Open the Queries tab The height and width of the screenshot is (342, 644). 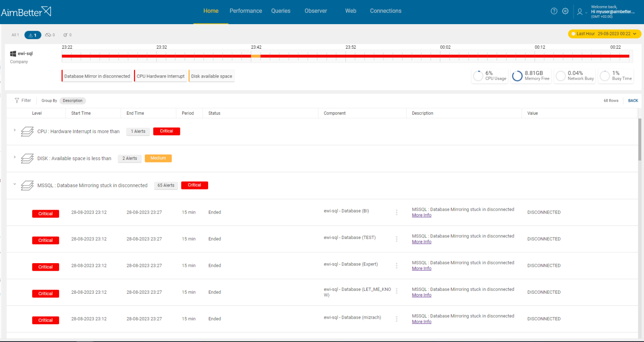(281, 11)
